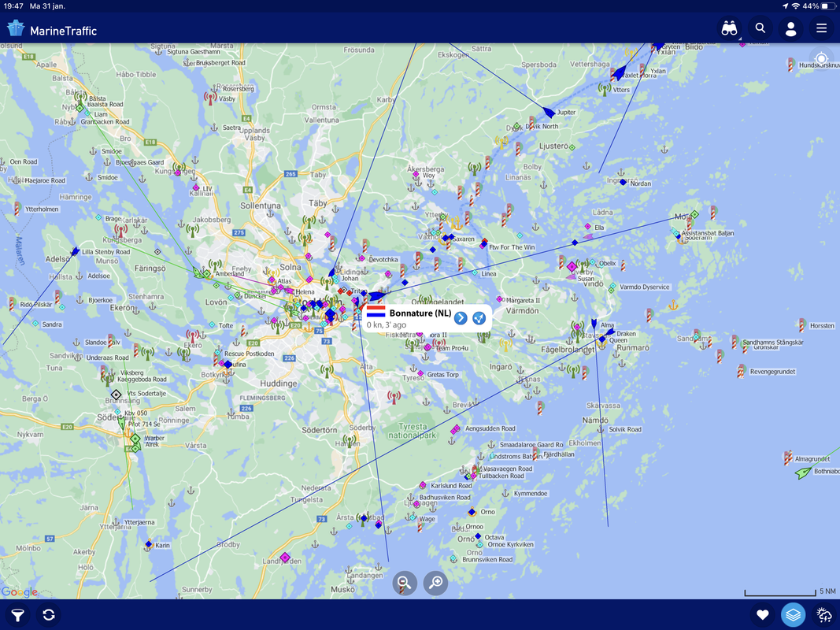Open the weather overlay icon

point(824,615)
